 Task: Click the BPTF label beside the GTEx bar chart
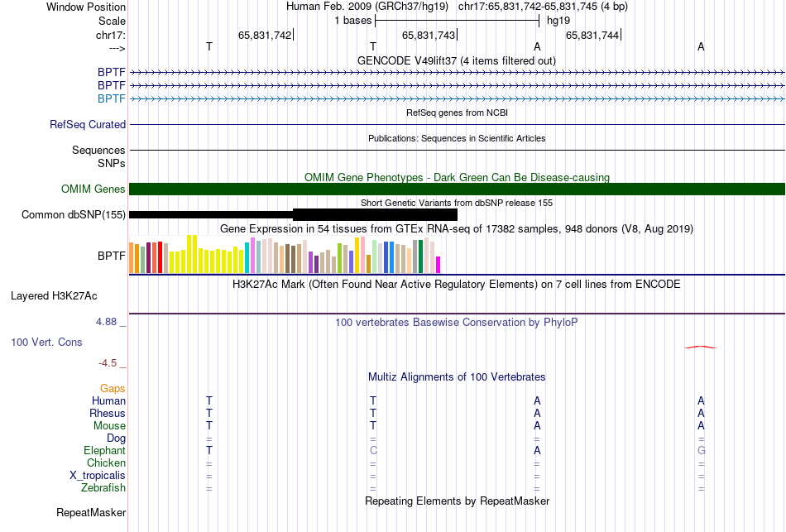tap(112, 256)
